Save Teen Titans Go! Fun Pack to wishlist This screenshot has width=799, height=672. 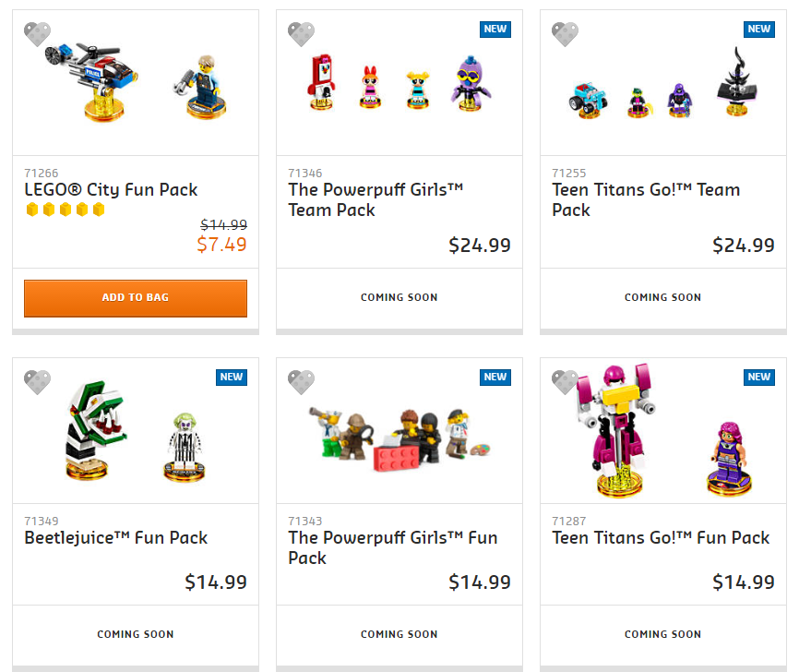(566, 383)
